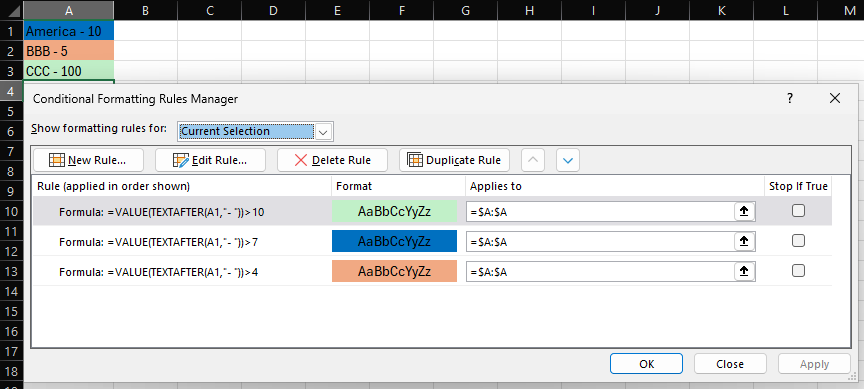The height and width of the screenshot is (389, 864).
Task: Move rule up with arrow button
Action: pos(532,160)
